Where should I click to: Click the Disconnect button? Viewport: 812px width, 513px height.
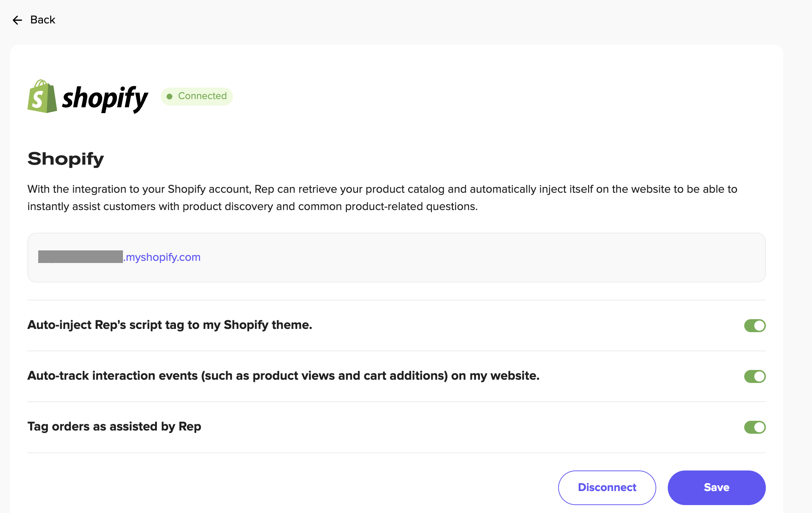tap(607, 487)
